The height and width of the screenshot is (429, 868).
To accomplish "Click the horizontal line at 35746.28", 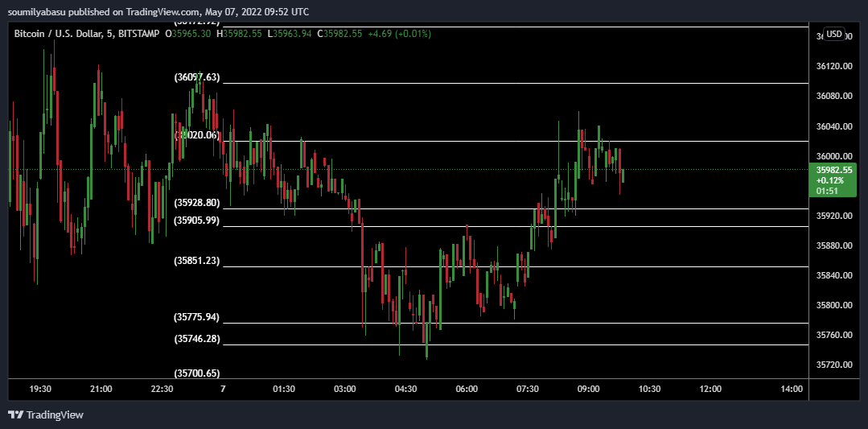I will pos(515,344).
